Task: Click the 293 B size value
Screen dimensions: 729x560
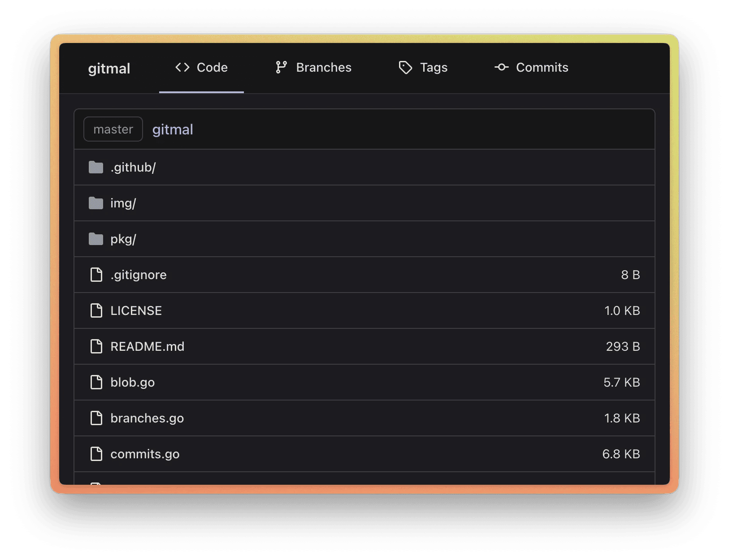Action: [x=623, y=346]
